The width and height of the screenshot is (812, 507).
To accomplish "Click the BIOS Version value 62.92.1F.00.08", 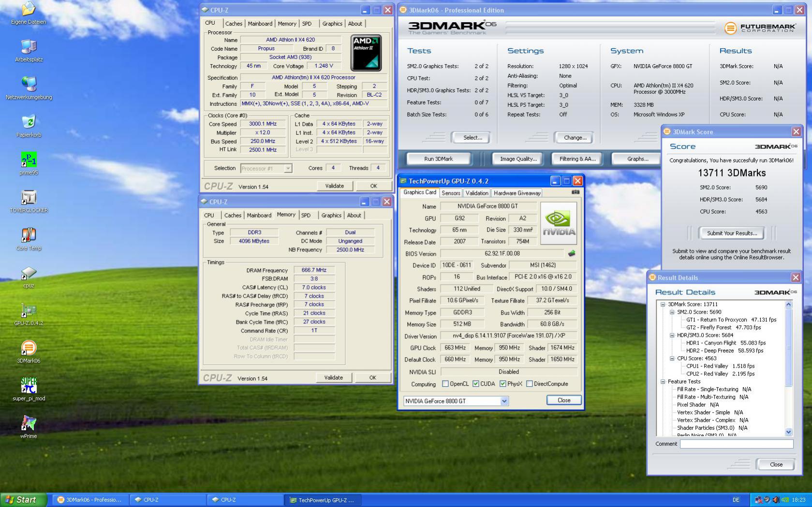I will (x=502, y=253).
